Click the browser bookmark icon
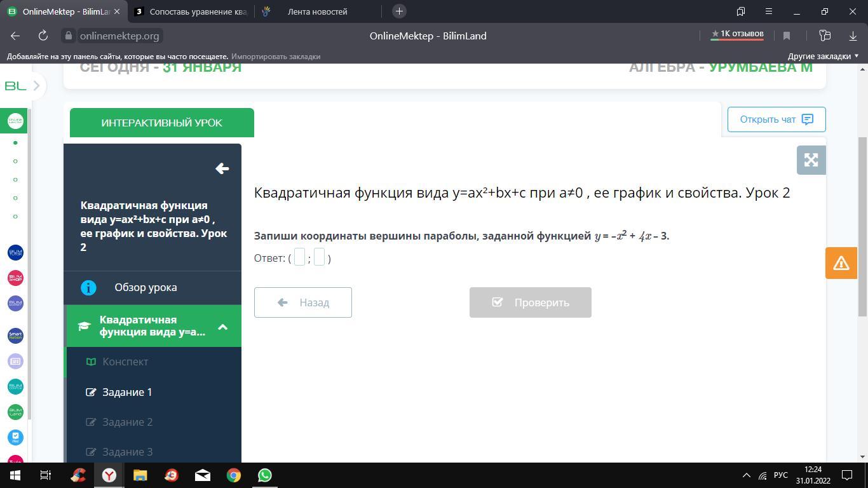868x488 pixels. [x=787, y=36]
